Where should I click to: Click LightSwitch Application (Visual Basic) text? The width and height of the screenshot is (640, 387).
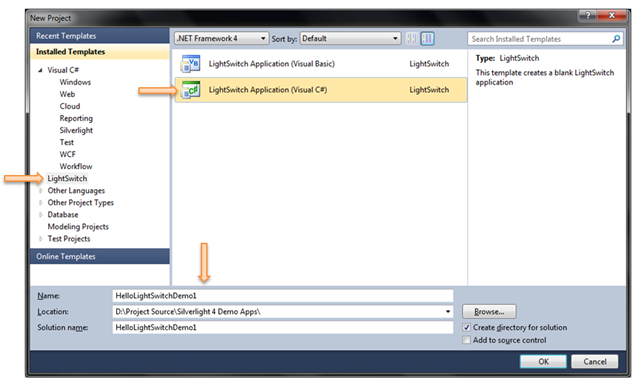pyautogui.click(x=271, y=64)
